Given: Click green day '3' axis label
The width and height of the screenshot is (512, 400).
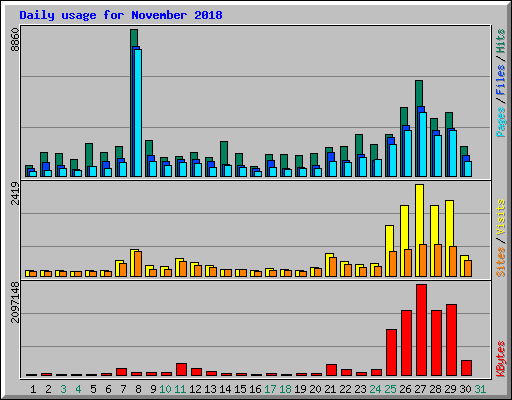Looking at the screenshot, I should click(63, 389).
